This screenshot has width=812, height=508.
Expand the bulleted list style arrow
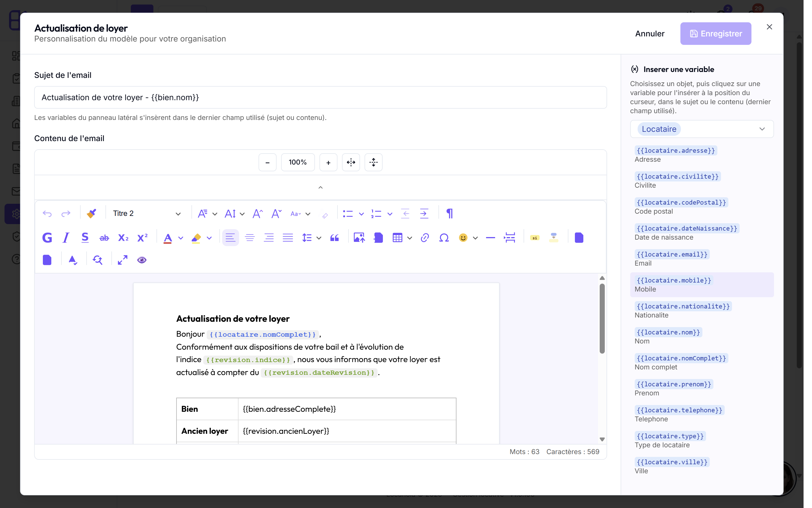361,214
